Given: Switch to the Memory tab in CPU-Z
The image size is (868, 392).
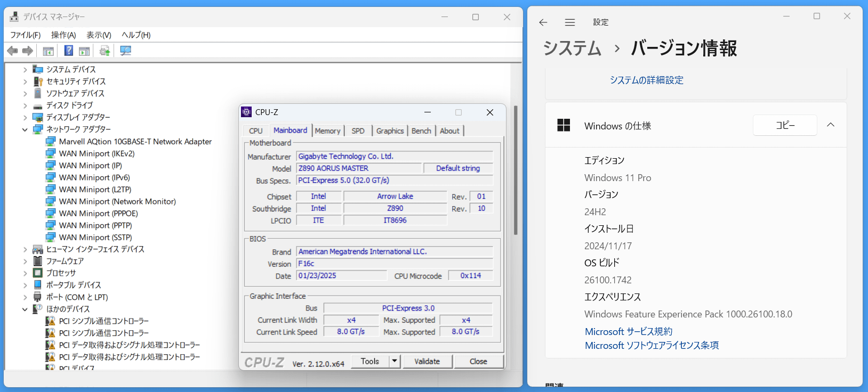Looking at the screenshot, I should pos(327,131).
